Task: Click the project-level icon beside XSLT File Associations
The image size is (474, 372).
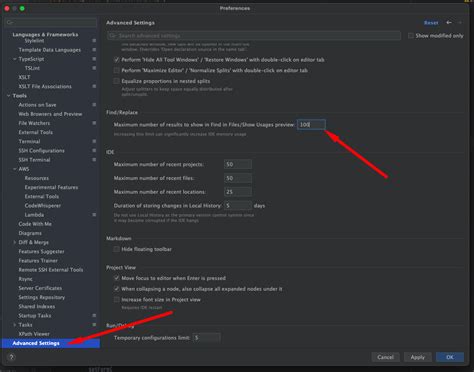Action: pos(94,86)
